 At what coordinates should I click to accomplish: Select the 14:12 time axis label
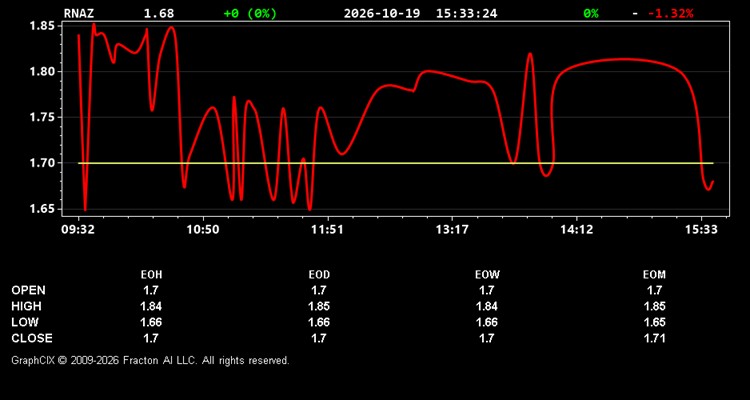coord(576,230)
